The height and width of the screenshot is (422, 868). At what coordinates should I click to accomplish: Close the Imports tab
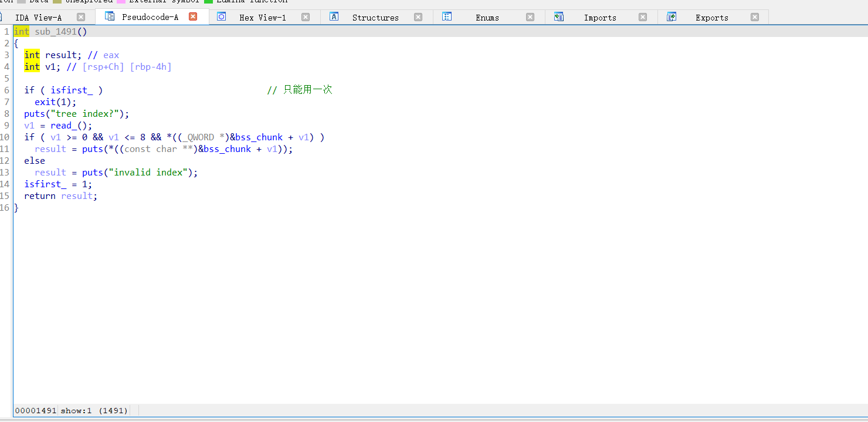click(x=643, y=17)
